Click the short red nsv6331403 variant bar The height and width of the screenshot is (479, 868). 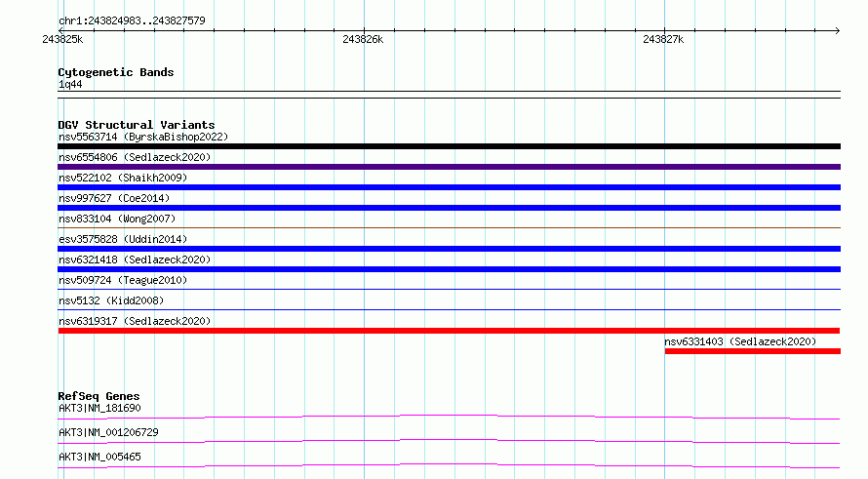click(753, 351)
